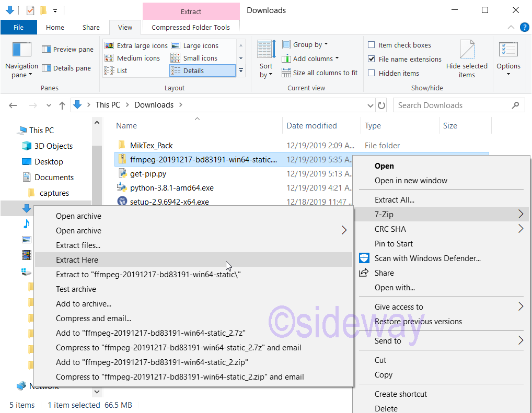This screenshot has height=413, width=532.
Task: Refresh the Downloads folder view
Action: pos(381,105)
